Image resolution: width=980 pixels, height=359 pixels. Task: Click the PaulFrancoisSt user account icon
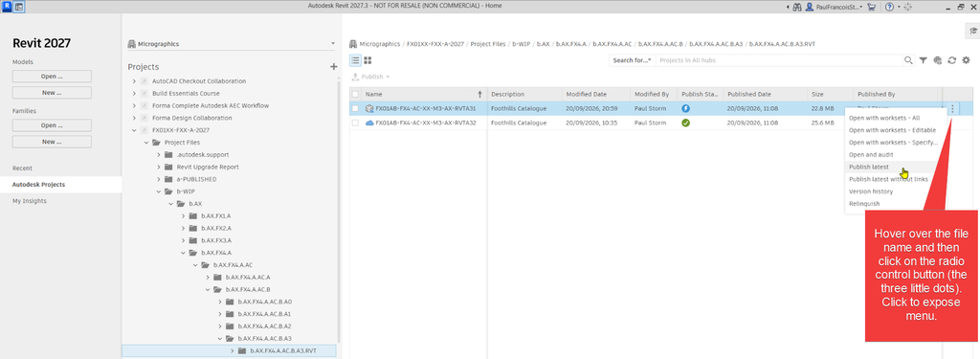point(810,7)
